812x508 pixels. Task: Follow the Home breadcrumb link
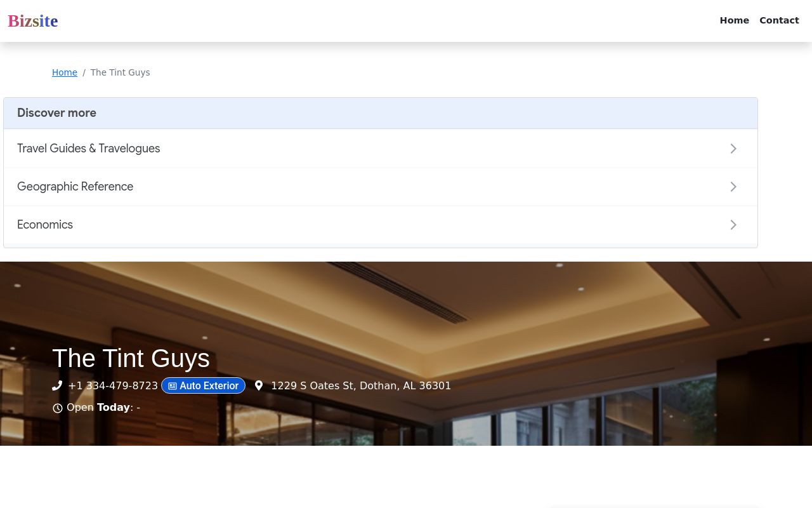[65, 72]
